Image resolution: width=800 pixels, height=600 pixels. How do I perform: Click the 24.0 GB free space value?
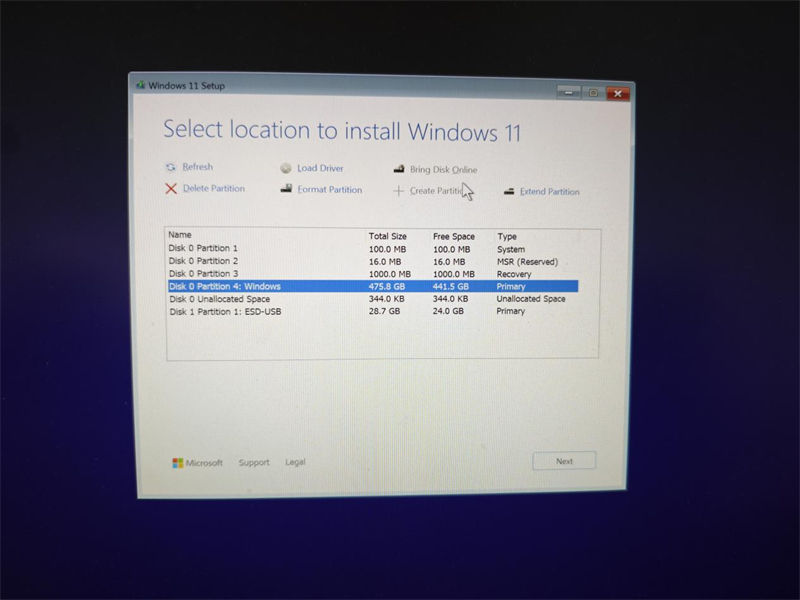(x=448, y=311)
